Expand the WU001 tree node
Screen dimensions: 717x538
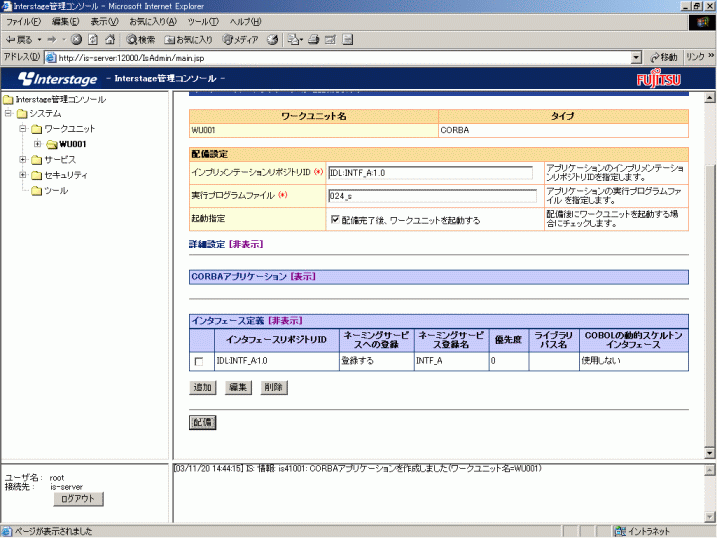[37, 144]
